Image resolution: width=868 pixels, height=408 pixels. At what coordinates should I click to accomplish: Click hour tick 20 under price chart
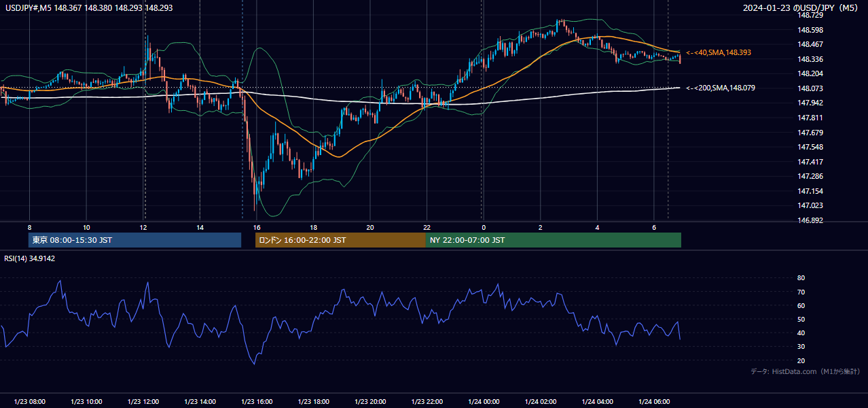(370, 227)
